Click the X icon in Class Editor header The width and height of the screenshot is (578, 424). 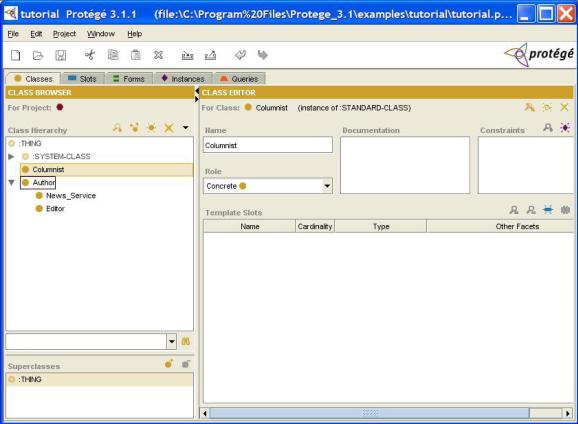point(564,107)
